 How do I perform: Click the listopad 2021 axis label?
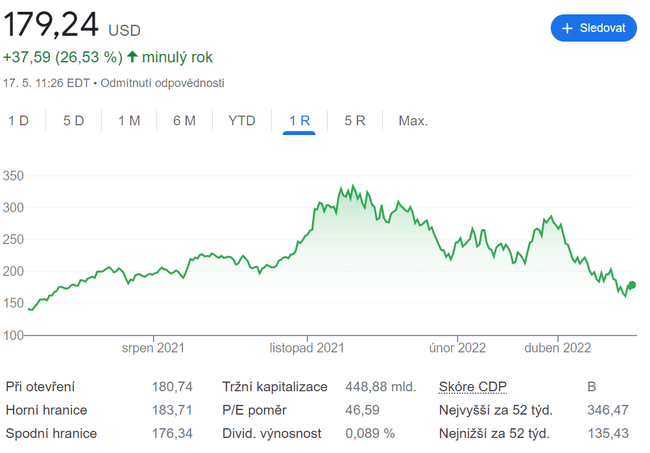tap(307, 348)
